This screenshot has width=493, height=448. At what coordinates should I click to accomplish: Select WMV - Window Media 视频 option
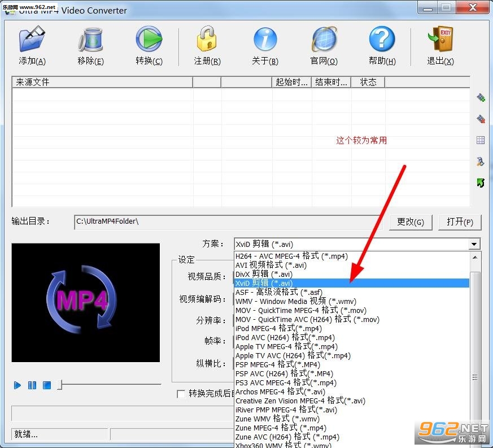click(351, 301)
